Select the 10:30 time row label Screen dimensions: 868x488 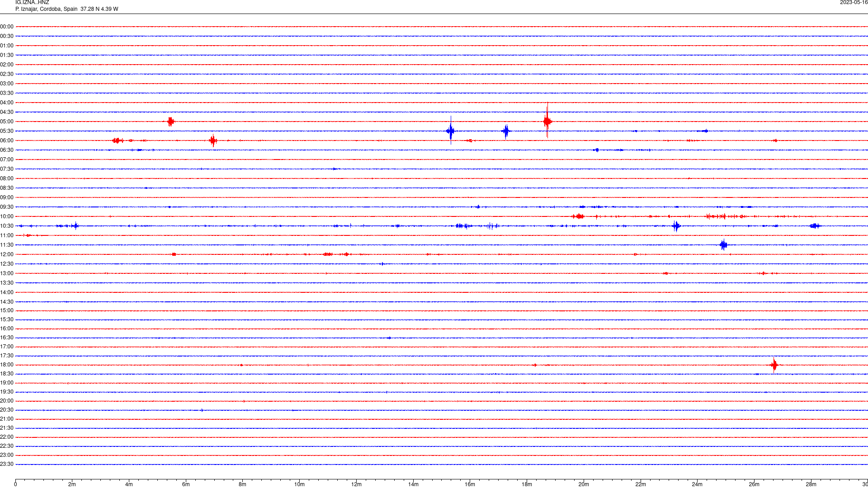click(7, 226)
